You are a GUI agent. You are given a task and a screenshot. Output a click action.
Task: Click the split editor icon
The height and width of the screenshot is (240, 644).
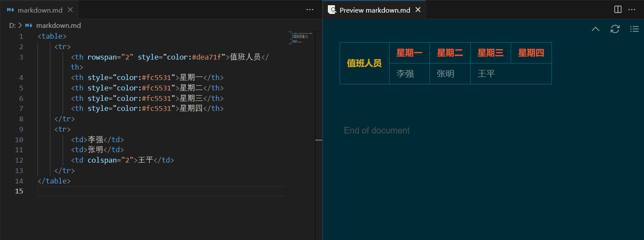click(x=618, y=10)
